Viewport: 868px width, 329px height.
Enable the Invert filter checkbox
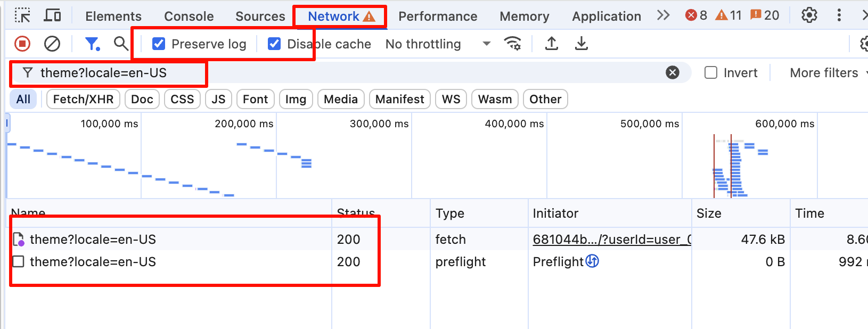pyautogui.click(x=711, y=73)
